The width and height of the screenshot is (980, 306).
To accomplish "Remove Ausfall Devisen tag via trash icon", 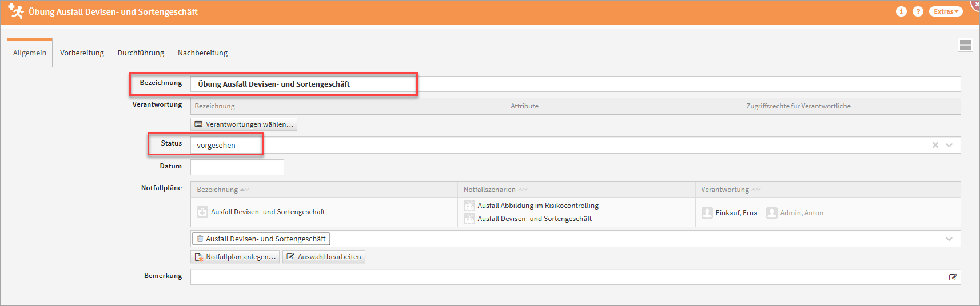I will [200, 239].
